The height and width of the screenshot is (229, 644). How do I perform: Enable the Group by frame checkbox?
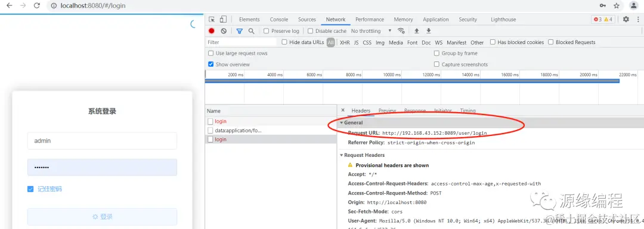[x=436, y=53]
